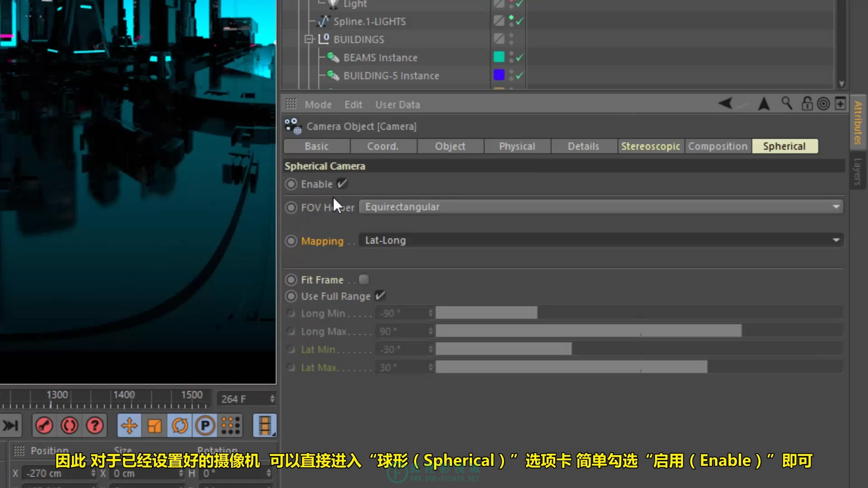Toggle the Parameter P key icon
The image size is (868, 488).
[205, 426]
